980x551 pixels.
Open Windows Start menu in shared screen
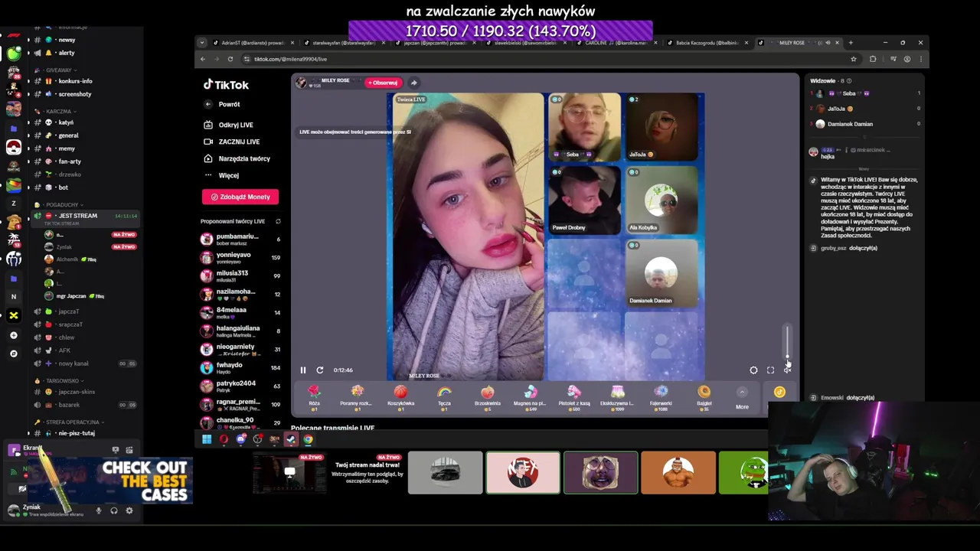click(207, 439)
